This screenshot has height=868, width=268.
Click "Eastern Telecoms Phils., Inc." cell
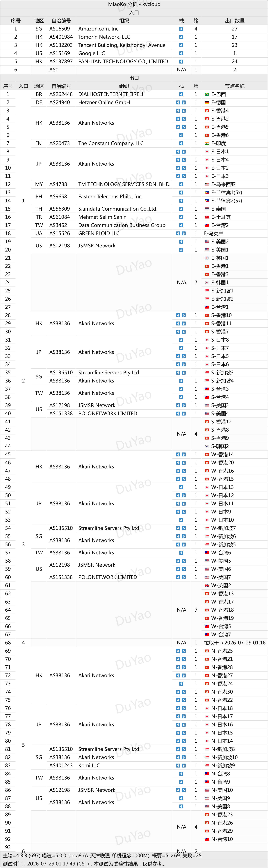point(110,196)
